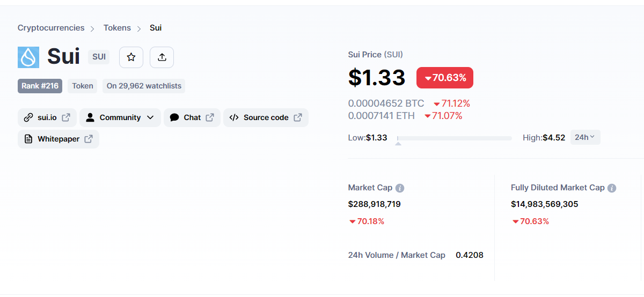644x297 pixels.
Task: Click the Source code brackets icon
Action: coord(234,117)
